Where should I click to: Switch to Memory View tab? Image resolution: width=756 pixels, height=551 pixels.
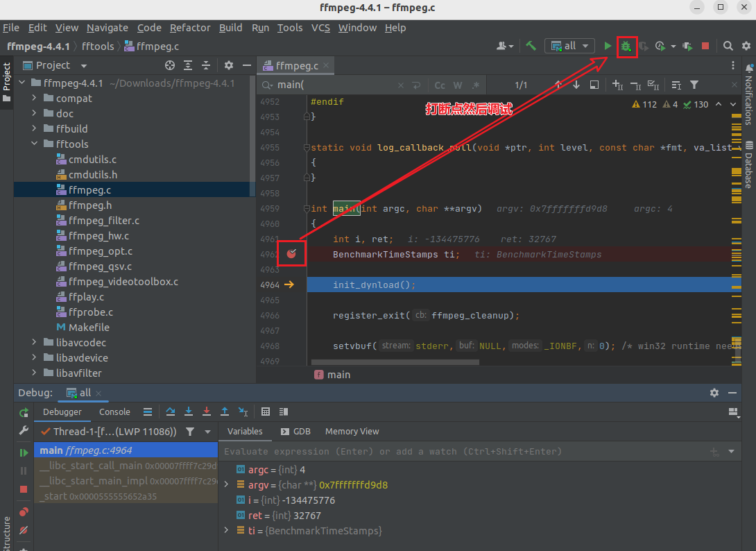(352, 432)
